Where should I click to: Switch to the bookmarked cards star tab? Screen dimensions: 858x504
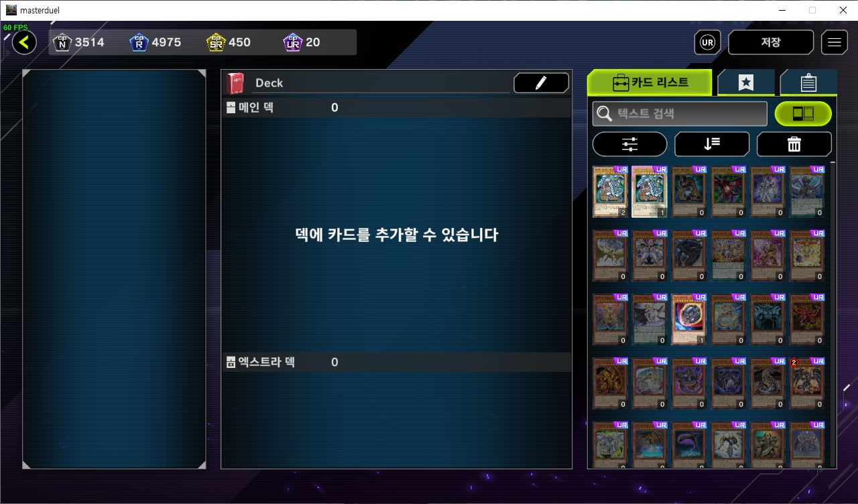(x=746, y=82)
